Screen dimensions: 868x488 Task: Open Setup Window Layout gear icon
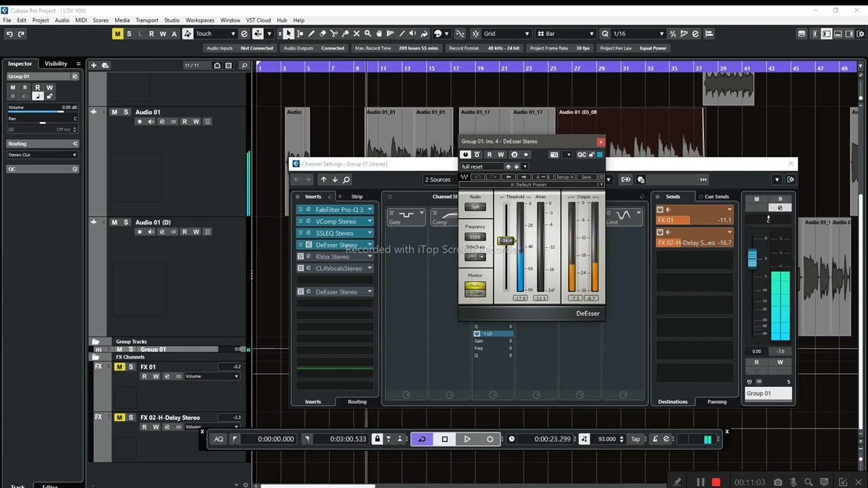pos(862,33)
